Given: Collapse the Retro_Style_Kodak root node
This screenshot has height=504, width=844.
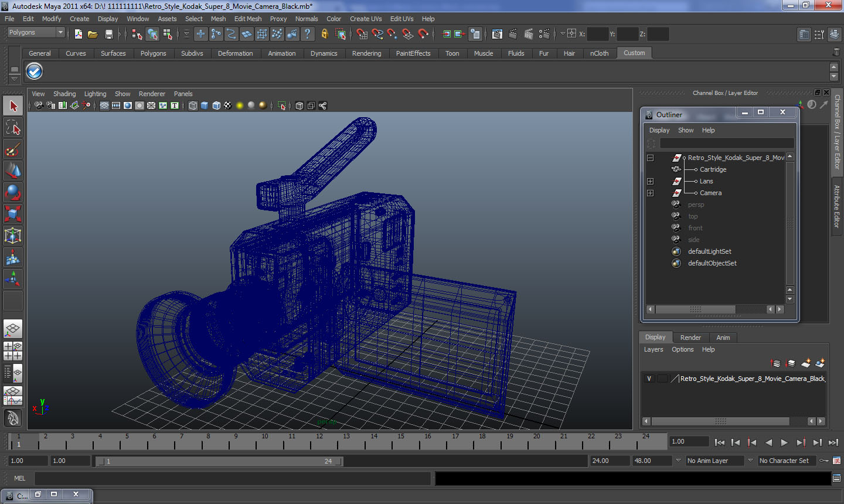Looking at the screenshot, I should point(650,158).
